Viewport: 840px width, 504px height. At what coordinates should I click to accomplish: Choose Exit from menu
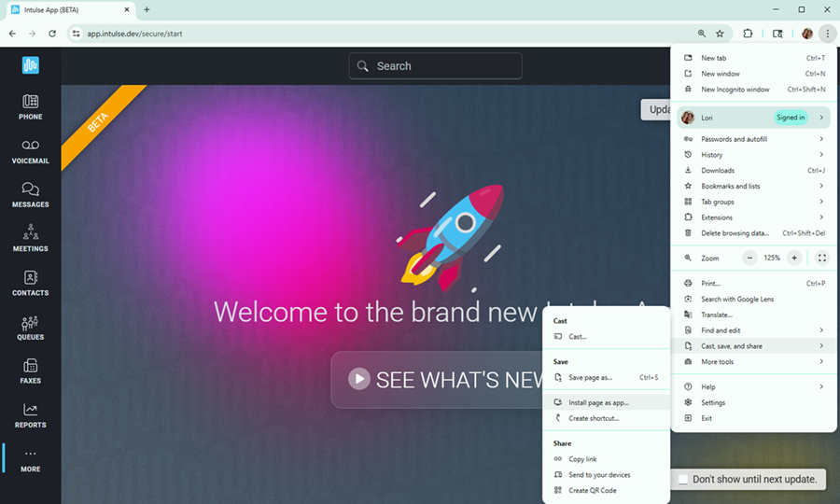[x=753, y=418]
